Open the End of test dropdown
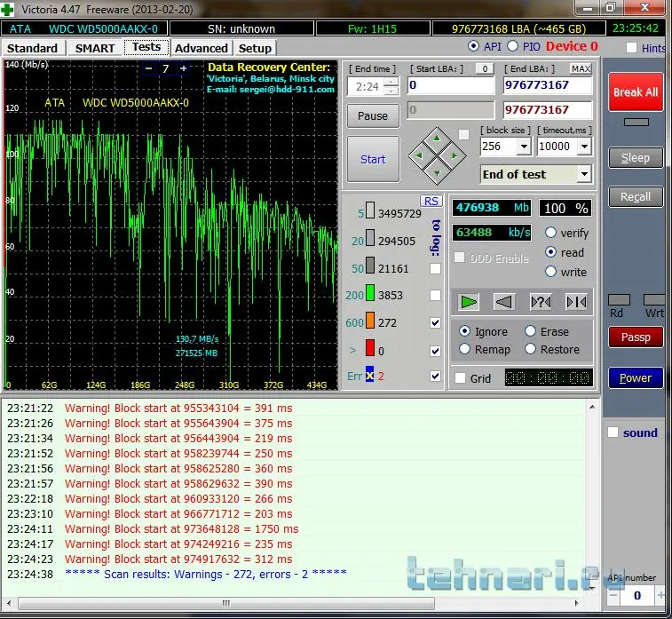This screenshot has height=619, width=672. tap(583, 175)
